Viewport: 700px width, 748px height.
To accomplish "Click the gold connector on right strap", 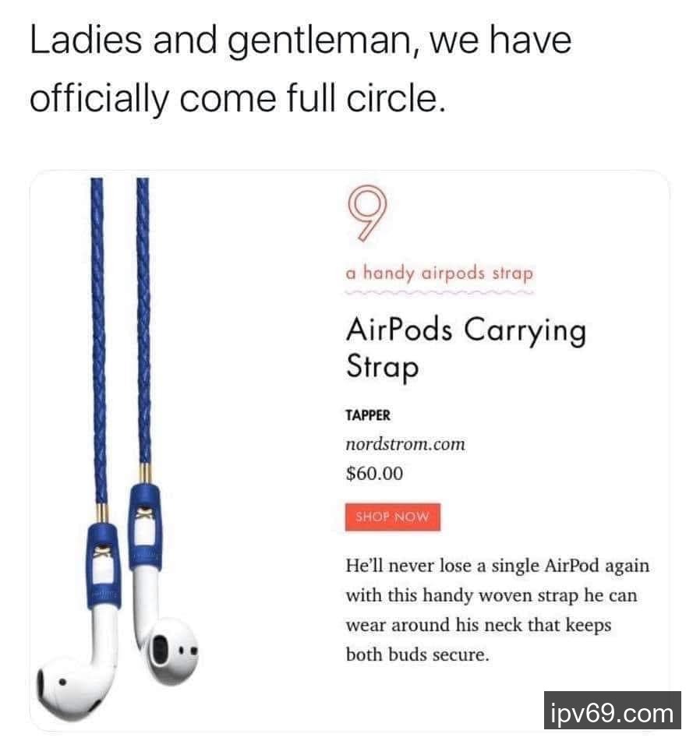I will tap(146, 473).
